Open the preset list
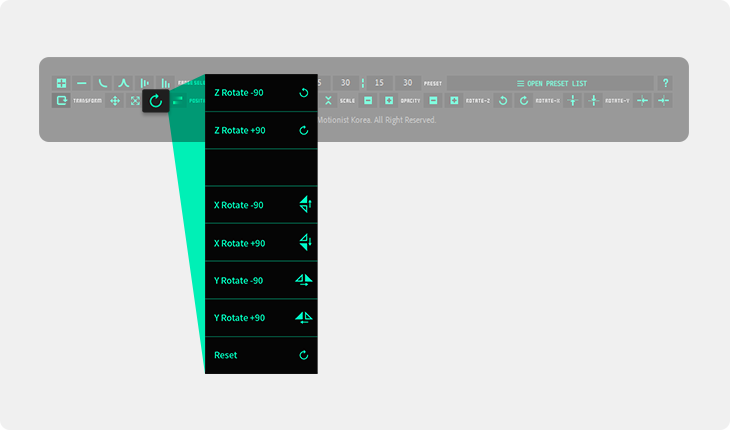 pyautogui.click(x=550, y=83)
